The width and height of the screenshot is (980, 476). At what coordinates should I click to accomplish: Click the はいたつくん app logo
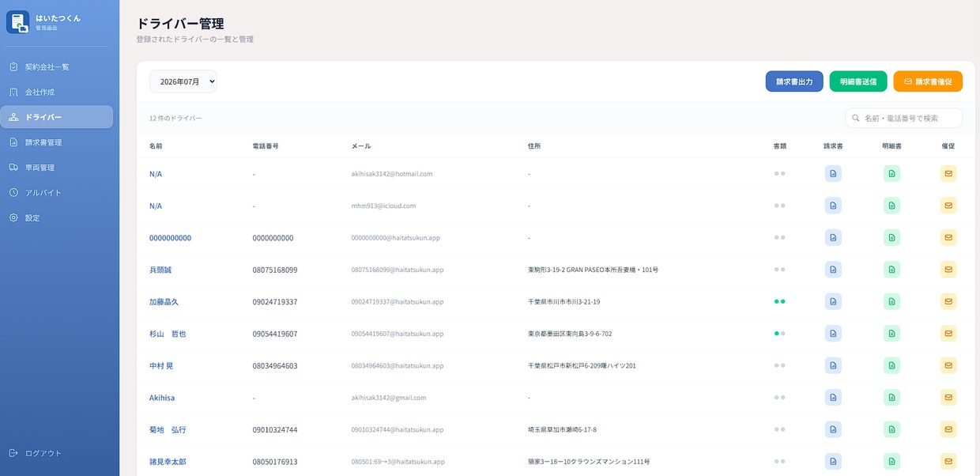point(17,22)
